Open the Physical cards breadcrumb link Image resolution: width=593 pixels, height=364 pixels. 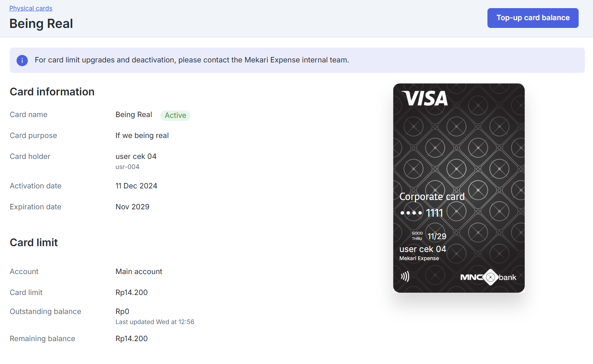click(31, 8)
